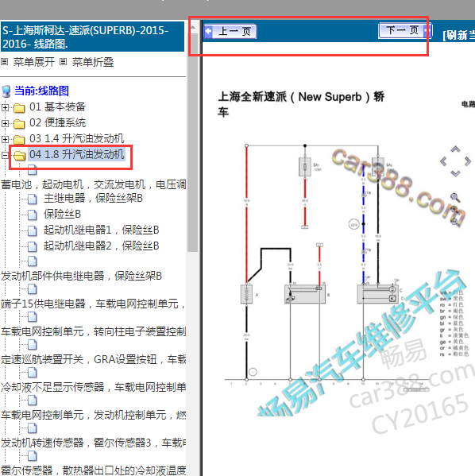Viewport: 475px width, 476px height.
Task: Open 蓄电池，起动电机，交流发电机 diagram entry
Action: [93, 184]
